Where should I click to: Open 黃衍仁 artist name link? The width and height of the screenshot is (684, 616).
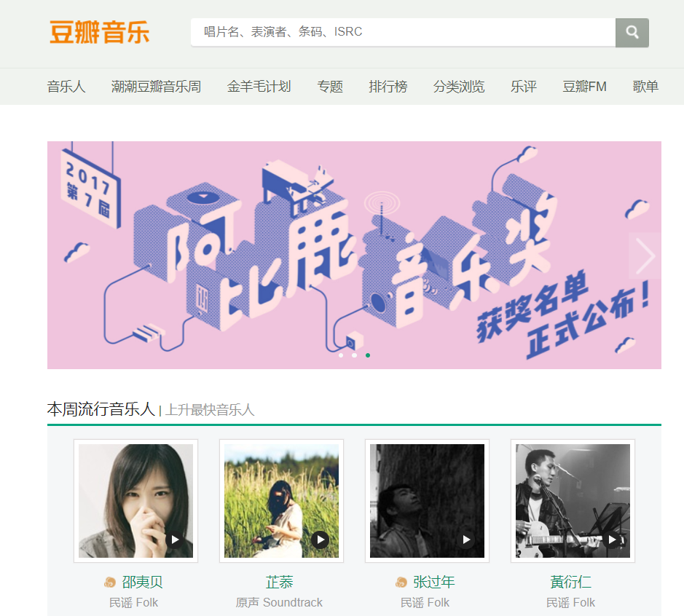coord(570,582)
